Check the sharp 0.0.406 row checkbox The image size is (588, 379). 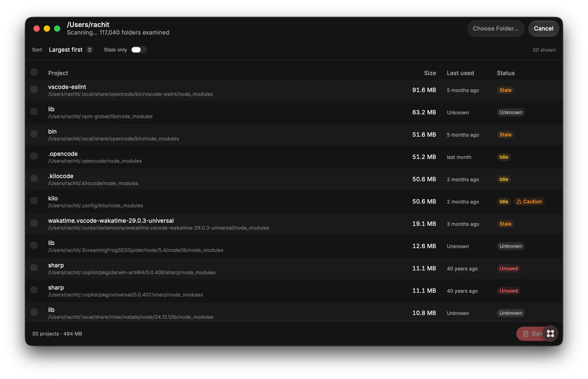pos(34,268)
